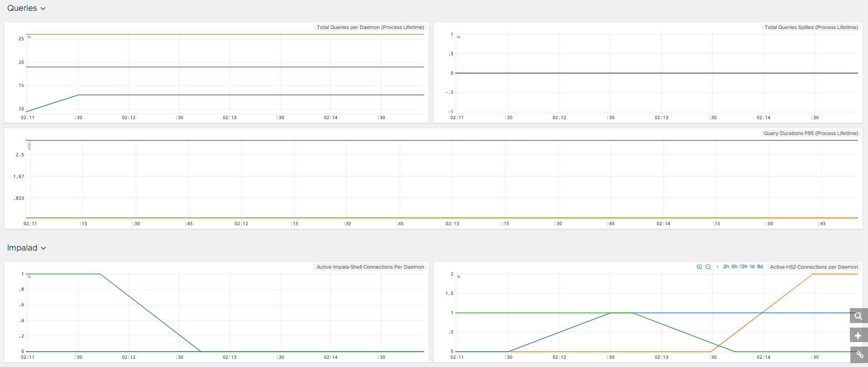The image size is (868, 367).
Task: Click the floating plus add button
Action: pos(858,335)
